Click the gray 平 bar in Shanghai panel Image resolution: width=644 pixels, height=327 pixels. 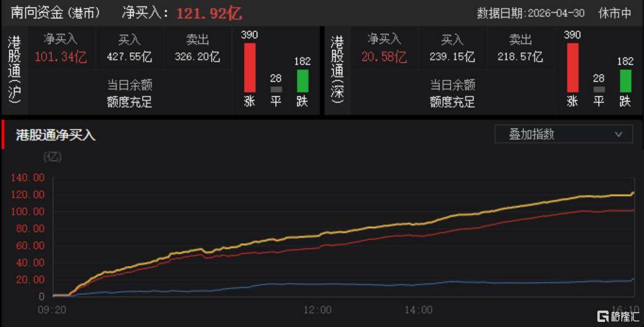tap(276, 89)
